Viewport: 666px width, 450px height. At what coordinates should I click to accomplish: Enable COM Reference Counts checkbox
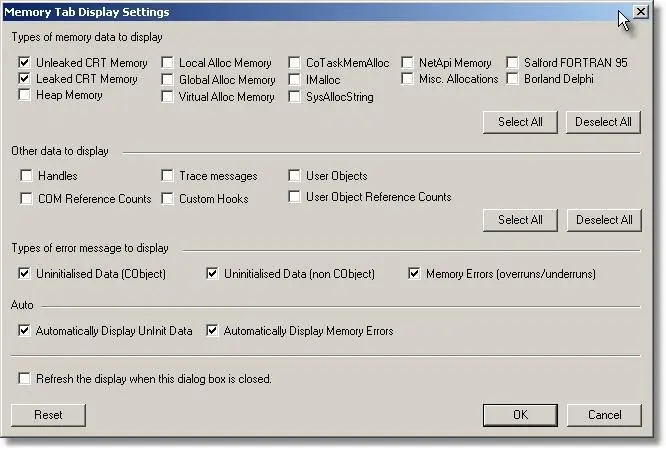(x=26, y=198)
